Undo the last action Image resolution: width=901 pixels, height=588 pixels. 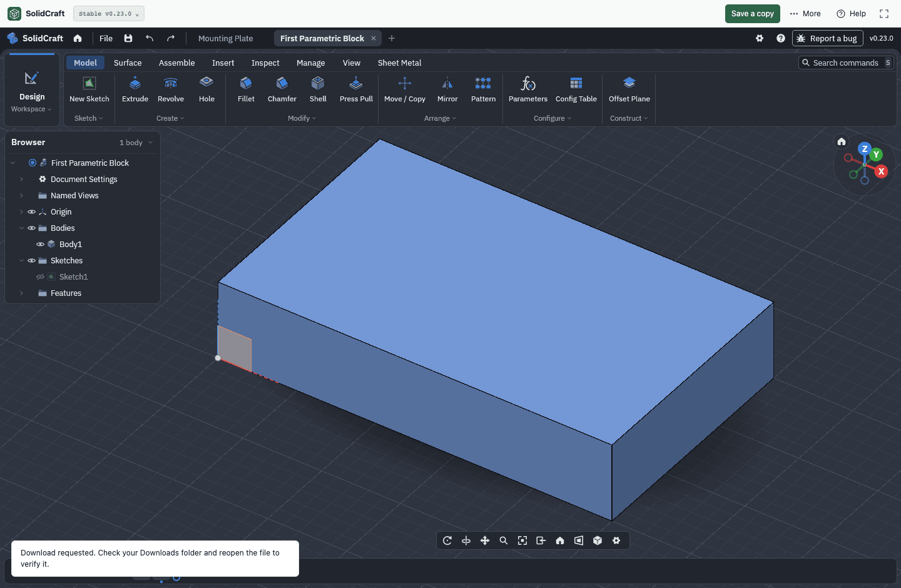coord(150,38)
